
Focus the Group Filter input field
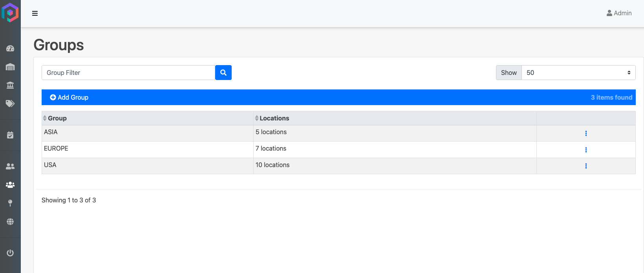(128, 73)
